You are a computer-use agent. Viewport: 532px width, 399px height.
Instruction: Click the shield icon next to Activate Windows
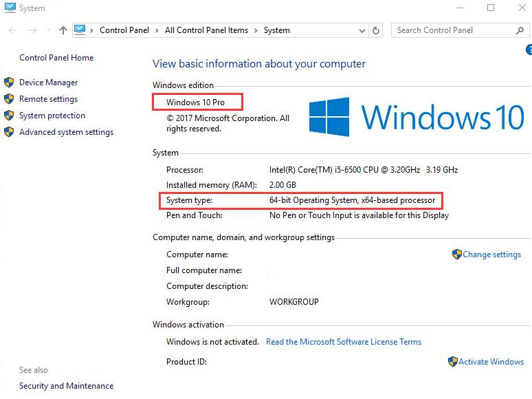coord(452,361)
